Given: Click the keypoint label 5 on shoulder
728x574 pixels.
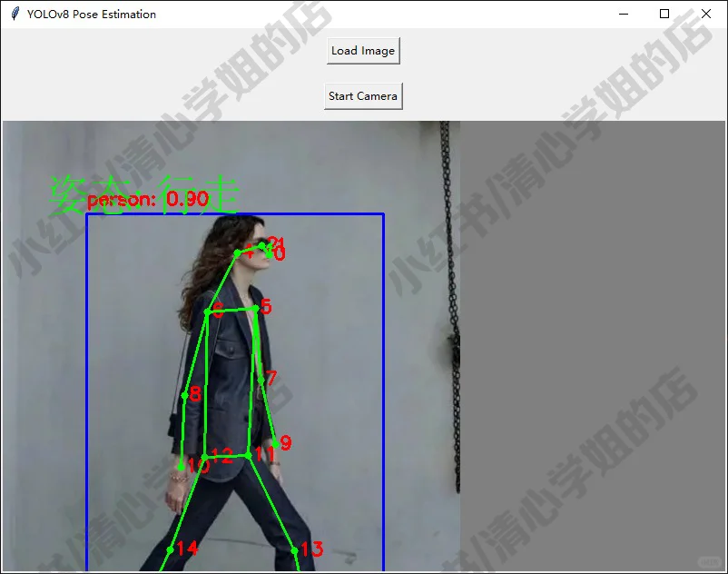Looking at the screenshot, I should pos(266,306).
